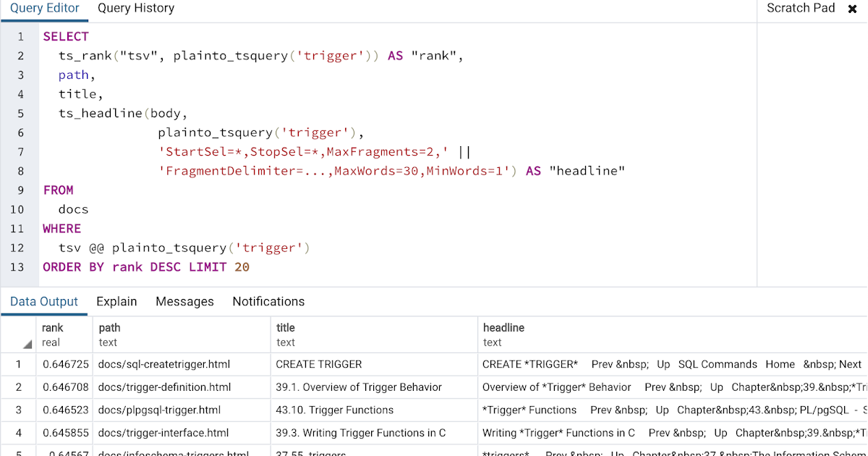868x456 pixels.
Task: Open the Messages tab
Action: [184, 301]
